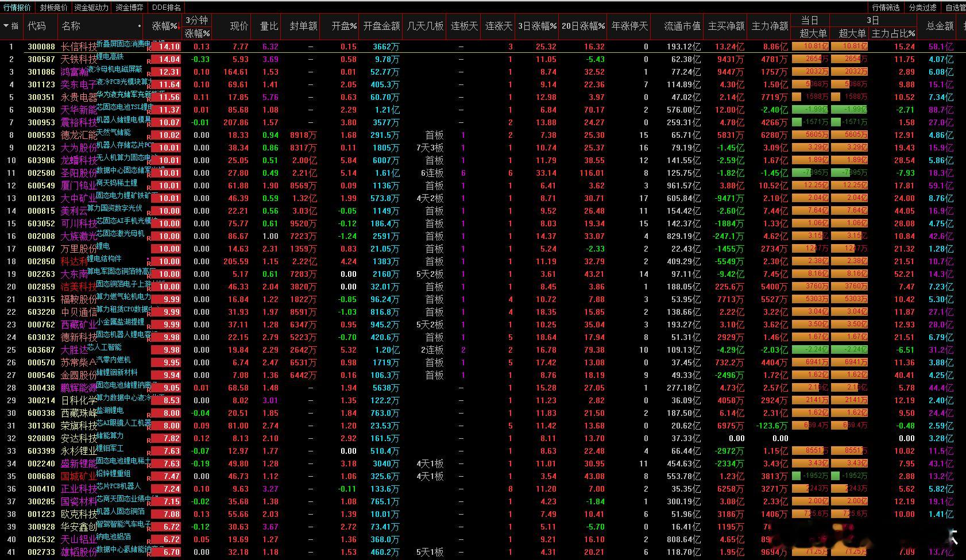
Task: Sort by the 总金额 column header
Action: [x=940, y=26]
